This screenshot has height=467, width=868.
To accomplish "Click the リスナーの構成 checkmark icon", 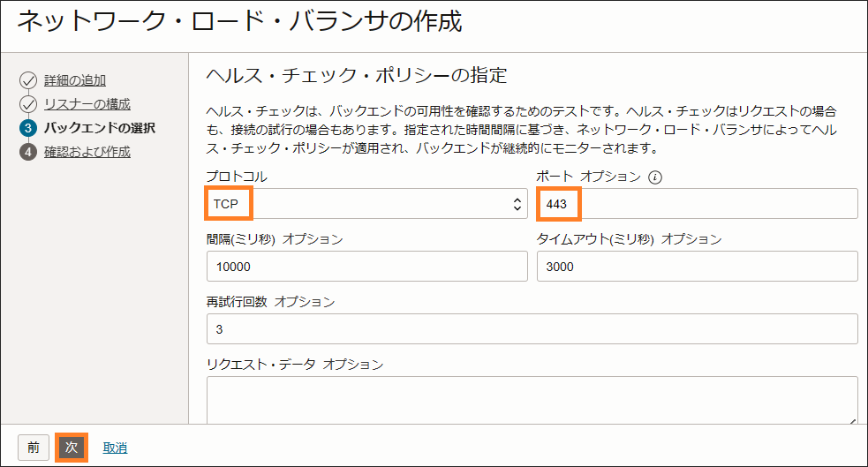I will pos(28,104).
